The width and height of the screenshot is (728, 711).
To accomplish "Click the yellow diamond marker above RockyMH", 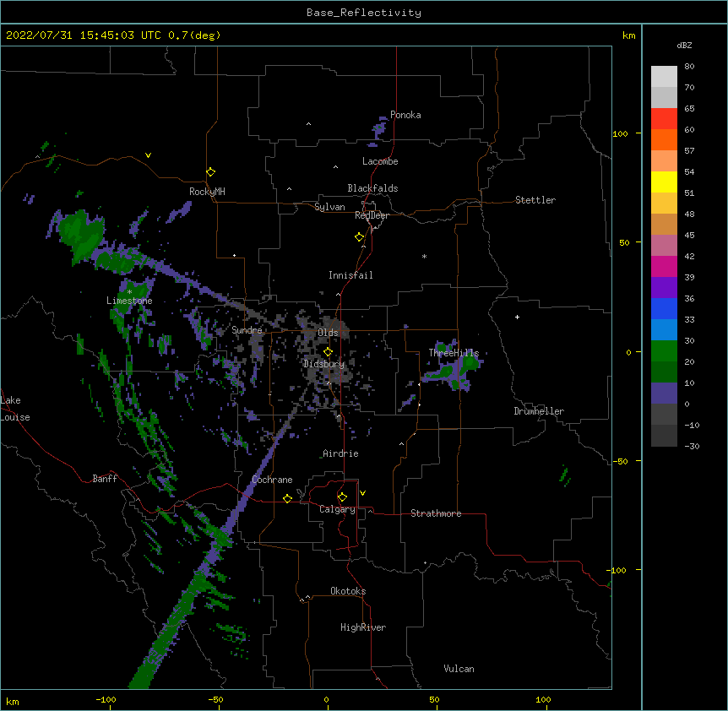I will [x=211, y=172].
